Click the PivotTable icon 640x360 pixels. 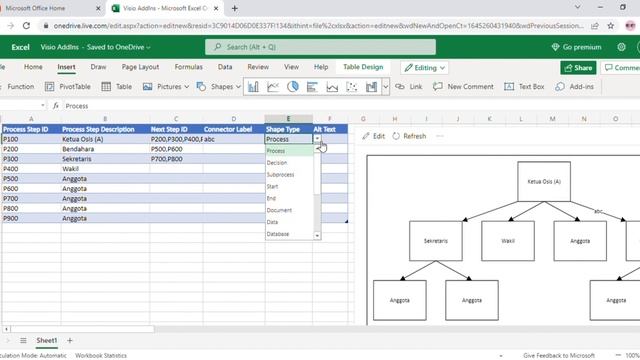tap(49, 87)
